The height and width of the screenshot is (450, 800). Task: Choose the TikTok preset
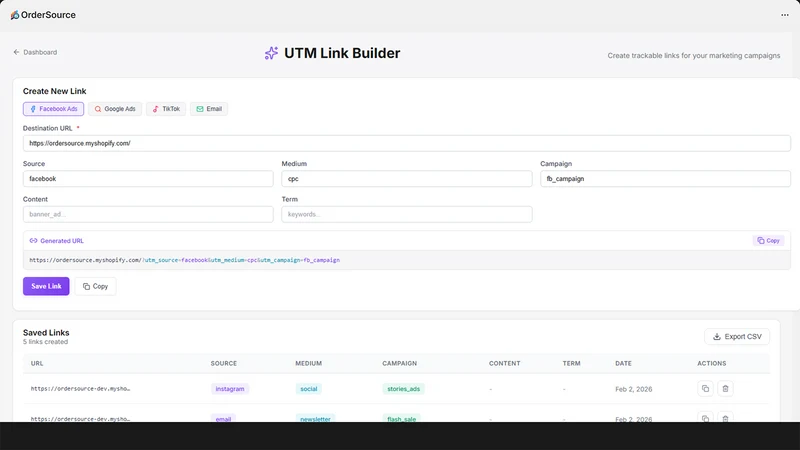(166, 109)
